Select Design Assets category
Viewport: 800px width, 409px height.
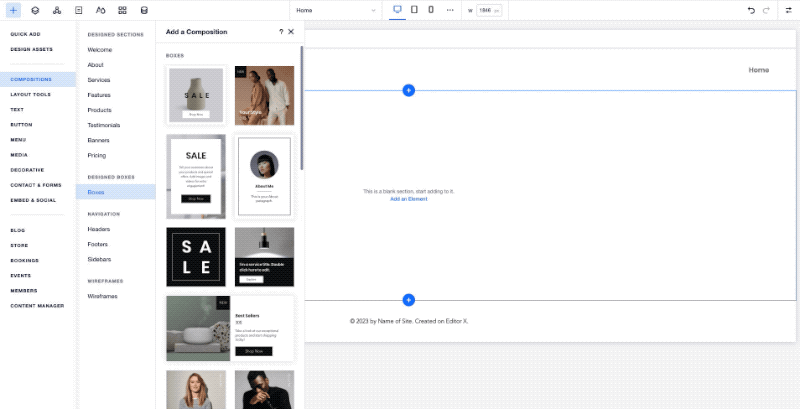coord(32,49)
